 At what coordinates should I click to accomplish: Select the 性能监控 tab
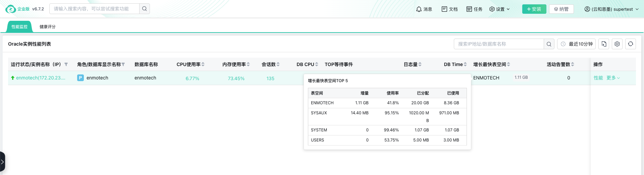19,27
